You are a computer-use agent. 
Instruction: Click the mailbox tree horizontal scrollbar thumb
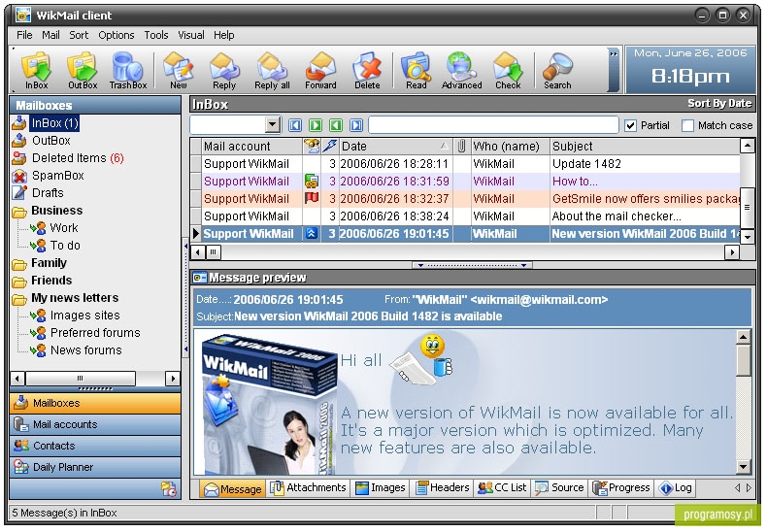click(81, 378)
